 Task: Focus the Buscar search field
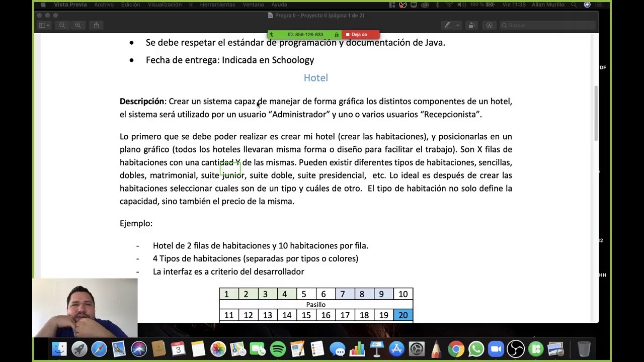pos(547,25)
